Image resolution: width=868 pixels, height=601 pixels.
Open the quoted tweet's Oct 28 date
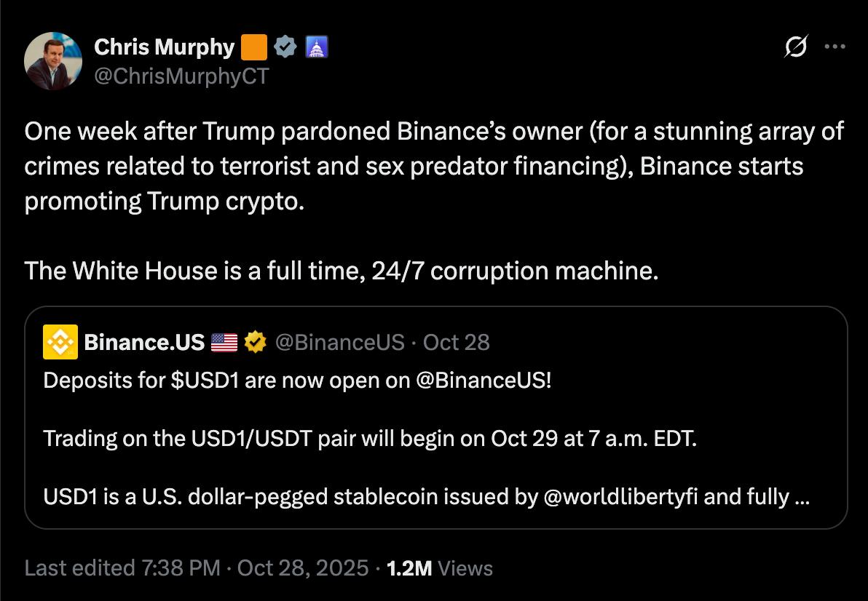point(457,342)
